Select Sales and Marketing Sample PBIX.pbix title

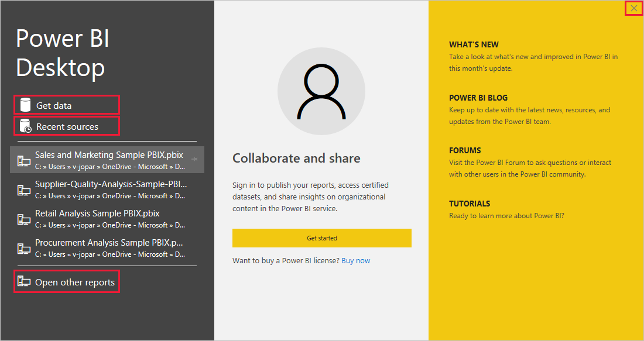coord(109,155)
